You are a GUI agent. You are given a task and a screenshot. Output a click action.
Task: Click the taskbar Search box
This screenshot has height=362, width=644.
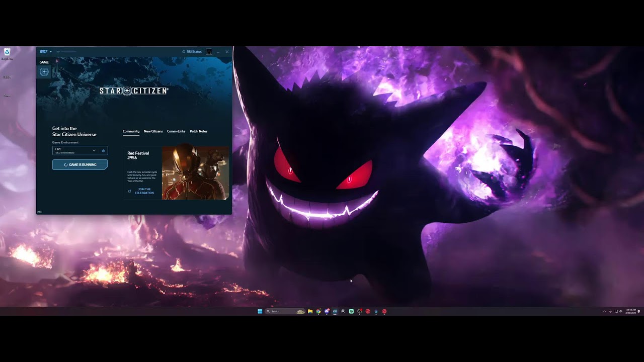285,311
